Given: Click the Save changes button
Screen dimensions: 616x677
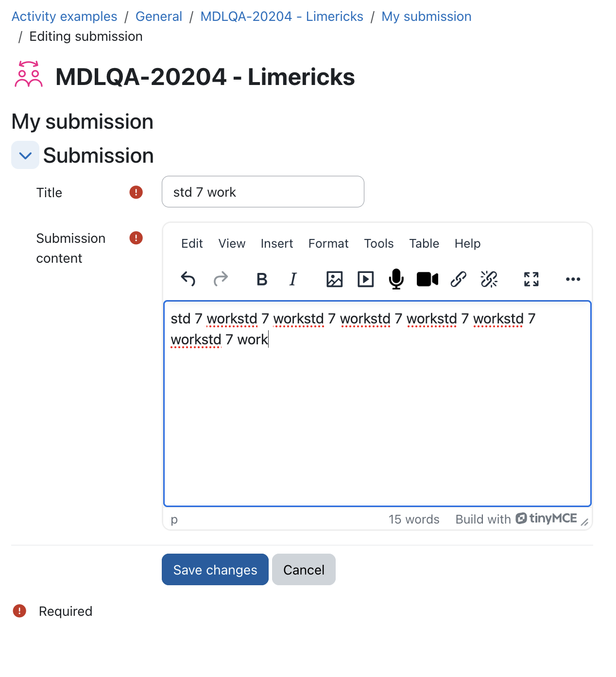Looking at the screenshot, I should 215,570.
